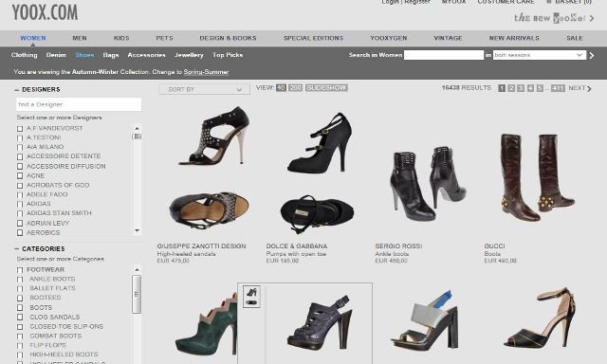Check the FOOTWEAR category checkbox
607x364 pixels.
point(20,269)
